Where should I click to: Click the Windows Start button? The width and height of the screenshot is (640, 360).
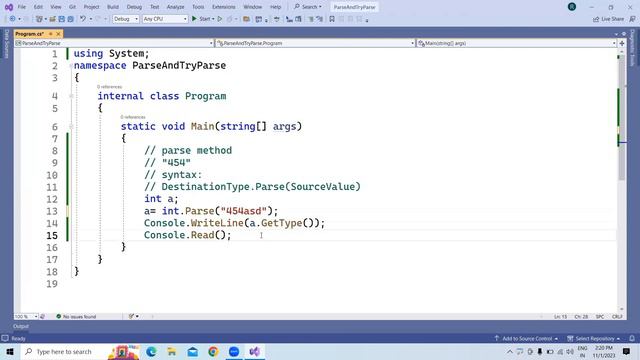[x=10, y=351]
